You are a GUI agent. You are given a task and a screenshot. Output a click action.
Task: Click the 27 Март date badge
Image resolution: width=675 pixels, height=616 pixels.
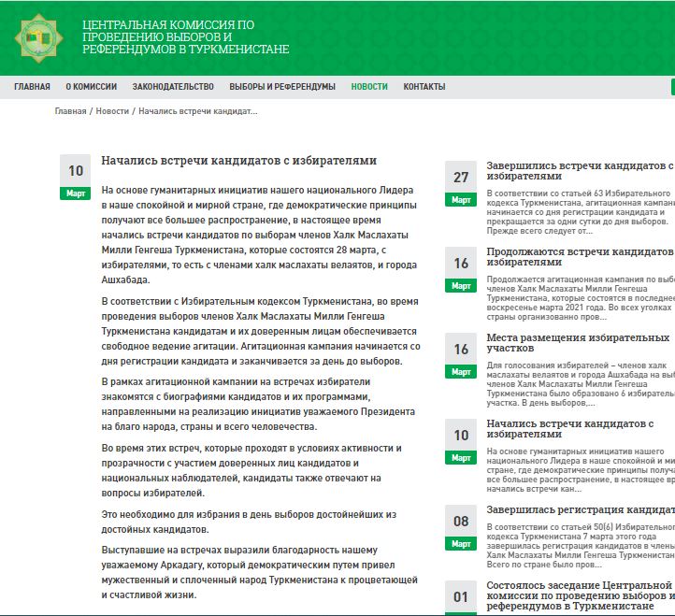pos(461,184)
